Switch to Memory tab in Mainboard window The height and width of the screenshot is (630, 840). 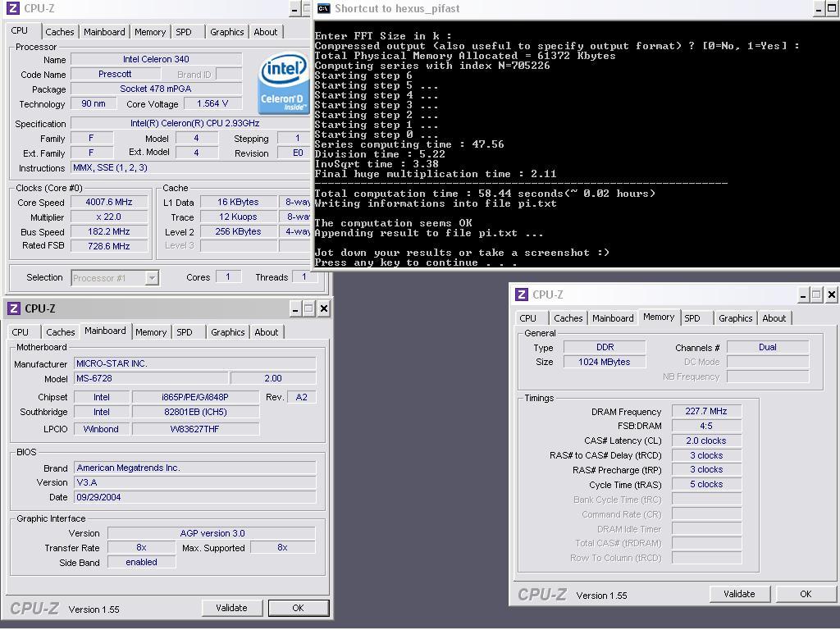(151, 332)
